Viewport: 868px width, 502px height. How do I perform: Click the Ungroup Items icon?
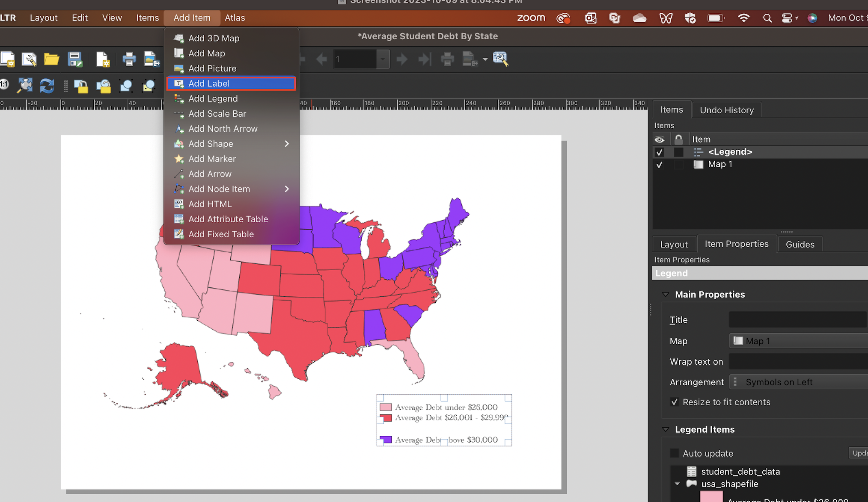[149, 86]
